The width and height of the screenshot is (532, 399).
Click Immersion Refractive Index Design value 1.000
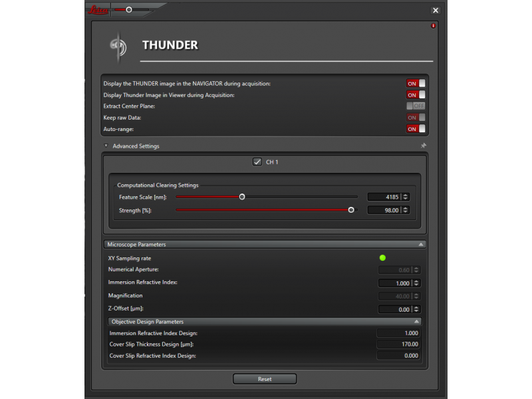click(x=398, y=333)
